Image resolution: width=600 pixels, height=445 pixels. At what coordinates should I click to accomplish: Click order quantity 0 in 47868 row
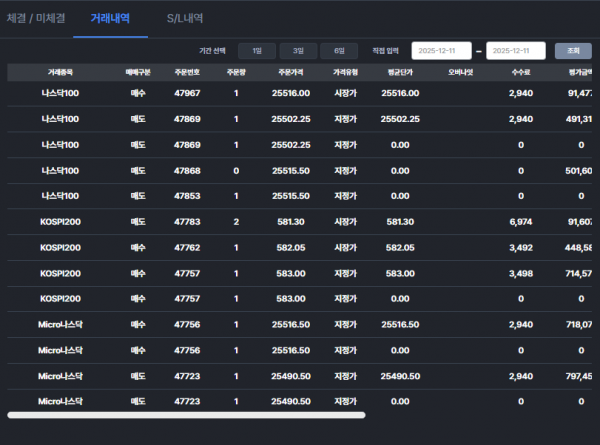coord(236,171)
